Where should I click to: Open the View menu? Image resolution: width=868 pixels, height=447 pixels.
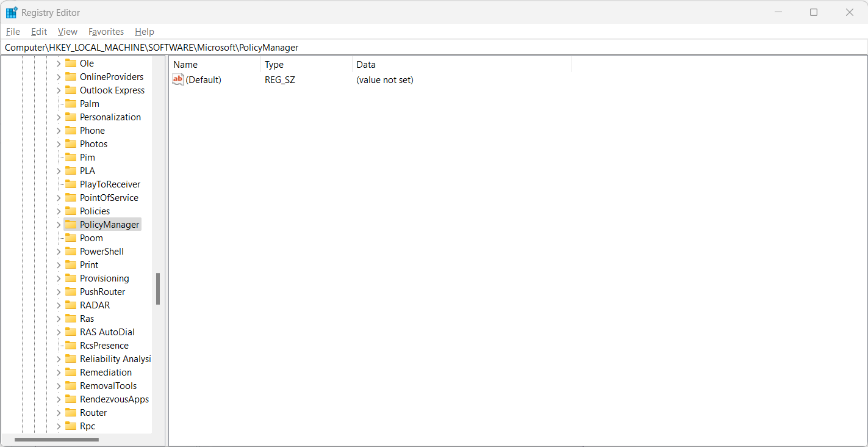[68, 32]
